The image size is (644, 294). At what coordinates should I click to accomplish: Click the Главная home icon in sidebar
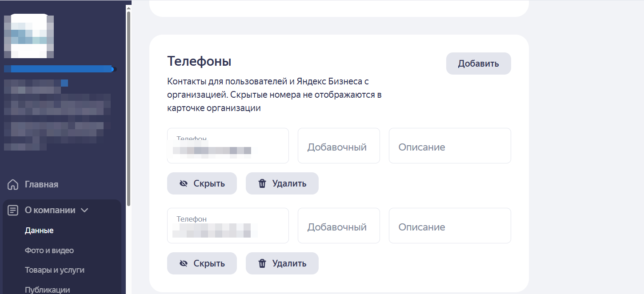[x=13, y=184]
